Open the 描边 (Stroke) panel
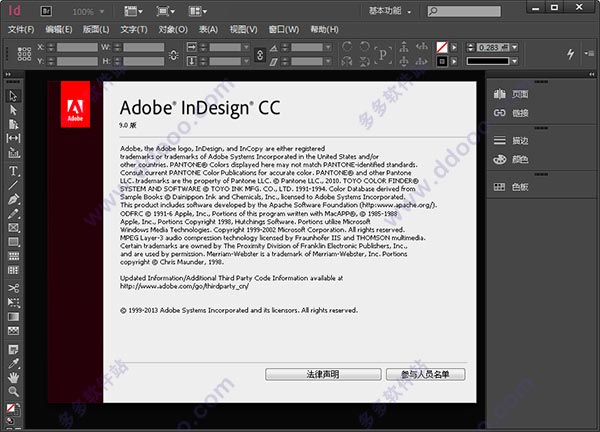Screen dimensions: 600x432 (x=511, y=140)
